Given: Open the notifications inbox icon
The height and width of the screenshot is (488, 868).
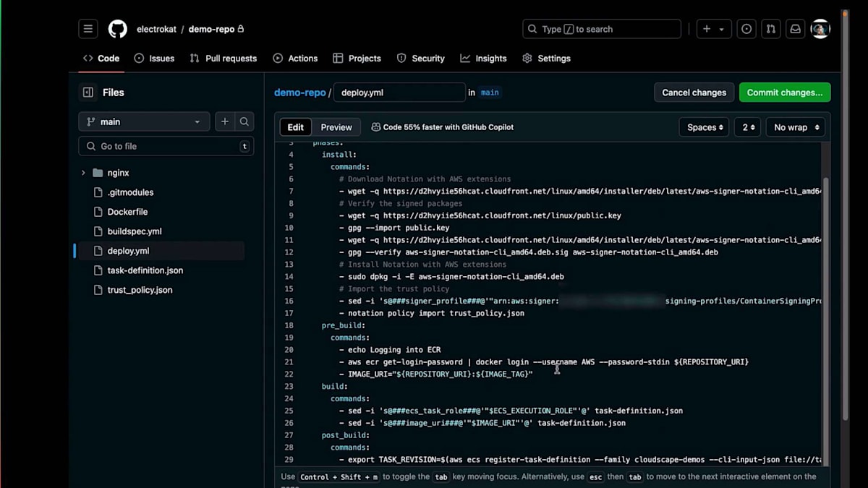Looking at the screenshot, I should 795,29.
